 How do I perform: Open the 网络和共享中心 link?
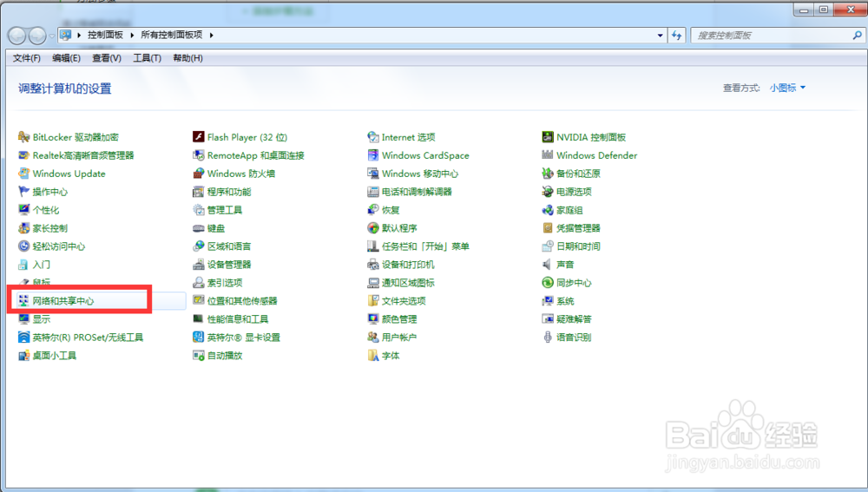[x=63, y=301]
